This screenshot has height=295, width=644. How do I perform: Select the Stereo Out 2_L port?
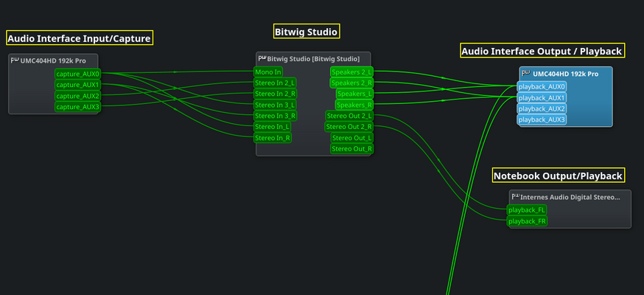tap(349, 116)
